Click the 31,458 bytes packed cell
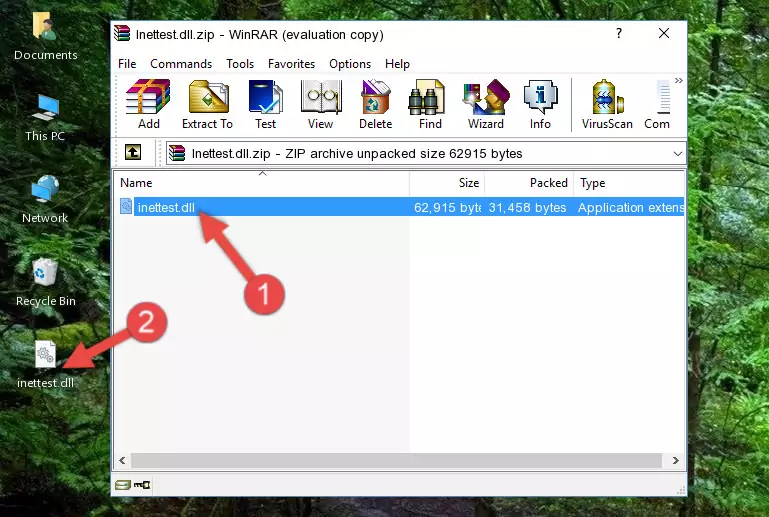Screen dimensions: 769x517 [x=528, y=207]
